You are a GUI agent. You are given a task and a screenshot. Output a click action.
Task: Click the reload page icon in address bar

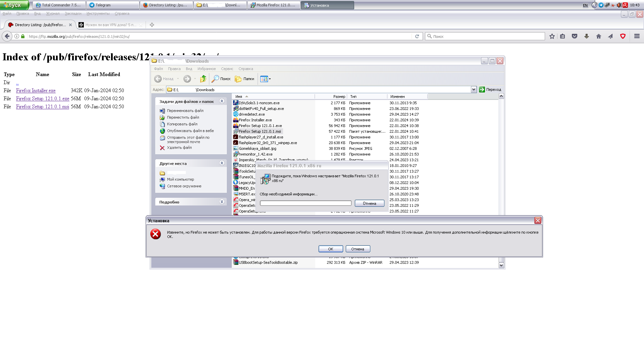coord(417,36)
